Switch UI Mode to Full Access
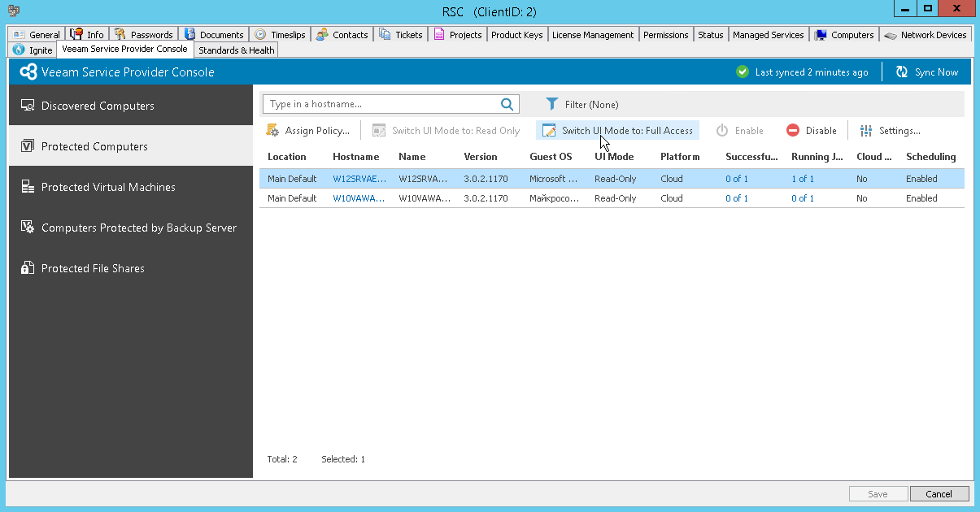 point(616,130)
